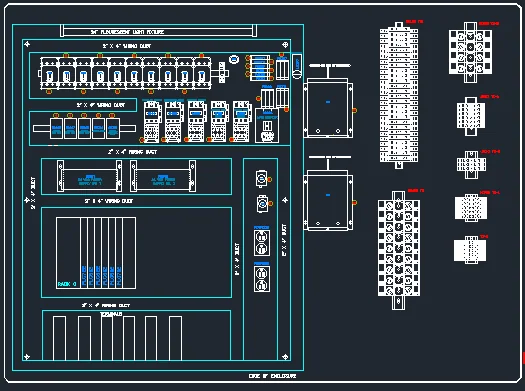Select the first fuse holder in the five-holder row
The height and width of the screenshot is (391, 525).
pyautogui.click(x=56, y=128)
